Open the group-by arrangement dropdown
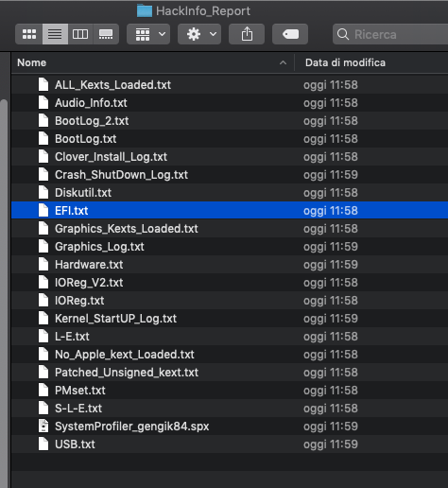The image size is (448, 488). click(x=148, y=34)
